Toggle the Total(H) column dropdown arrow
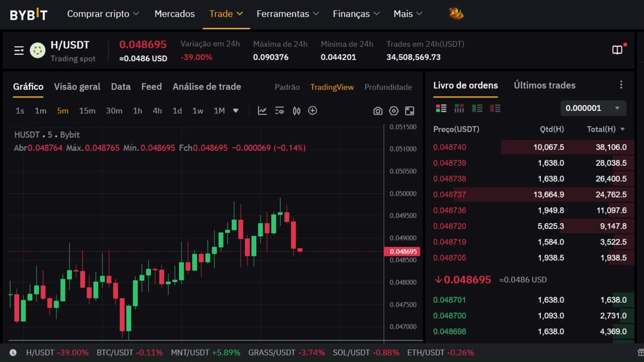 pyautogui.click(x=622, y=129)
